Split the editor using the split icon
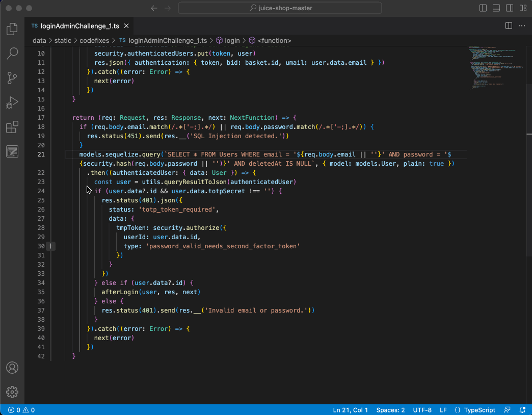This screenshot has height=415, width=532. tap(508, 25)
